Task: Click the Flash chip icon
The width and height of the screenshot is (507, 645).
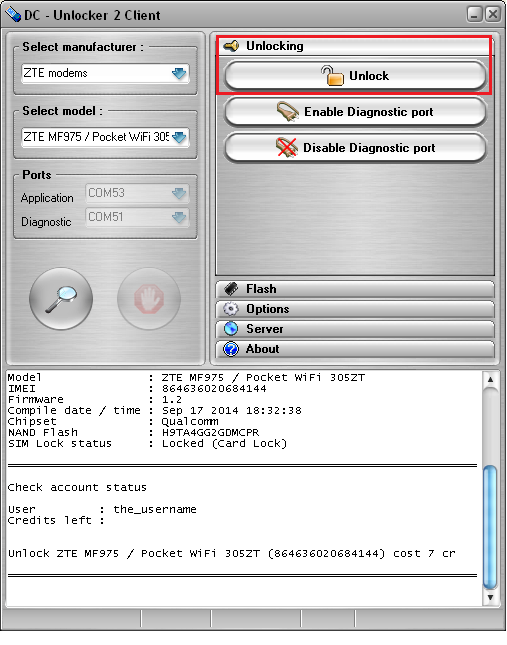Action: (231, 289)
